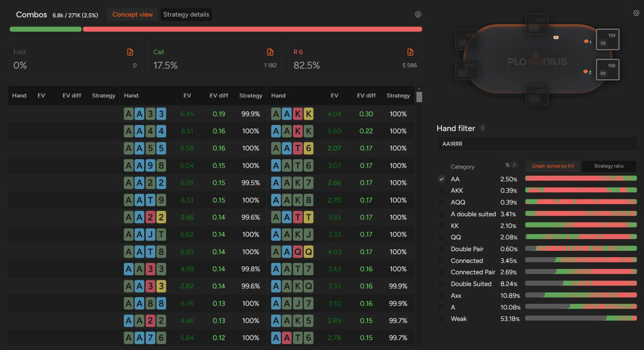Viewport: 644px width, 350px height.
Task: Click the Hand filter input field
Action: pyautogui.click(x=537, y=144)
